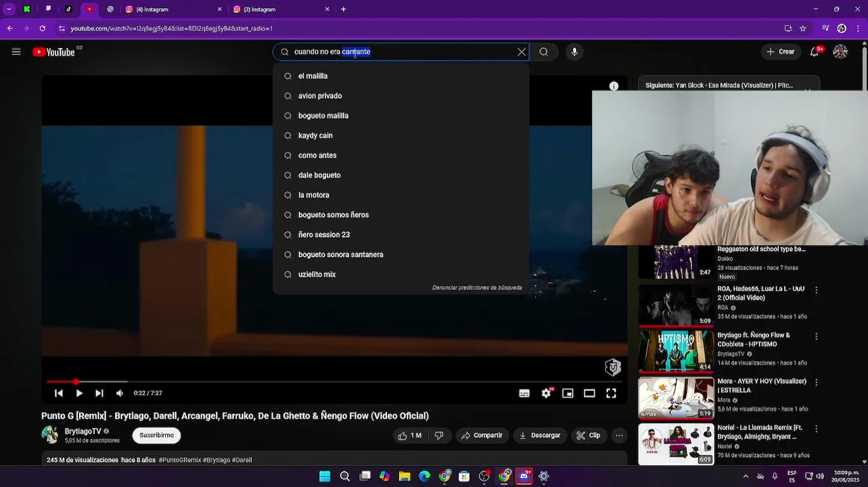Choose the 'bogueto malilla' search suggestion
Viewport: 868px width, 487px height.
pos(401,116)
